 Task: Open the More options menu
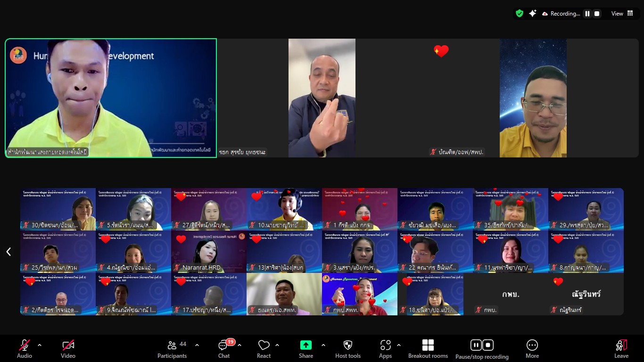532,349
